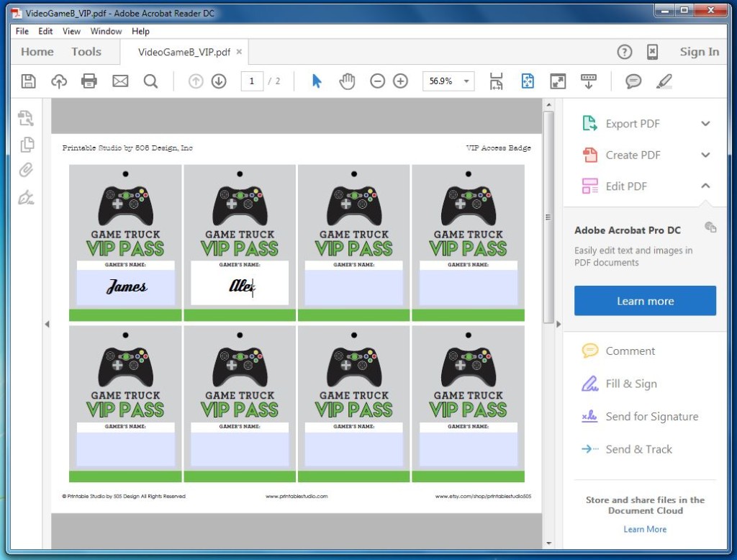Click Learn more about Acrobat Pro

[644, 301]
